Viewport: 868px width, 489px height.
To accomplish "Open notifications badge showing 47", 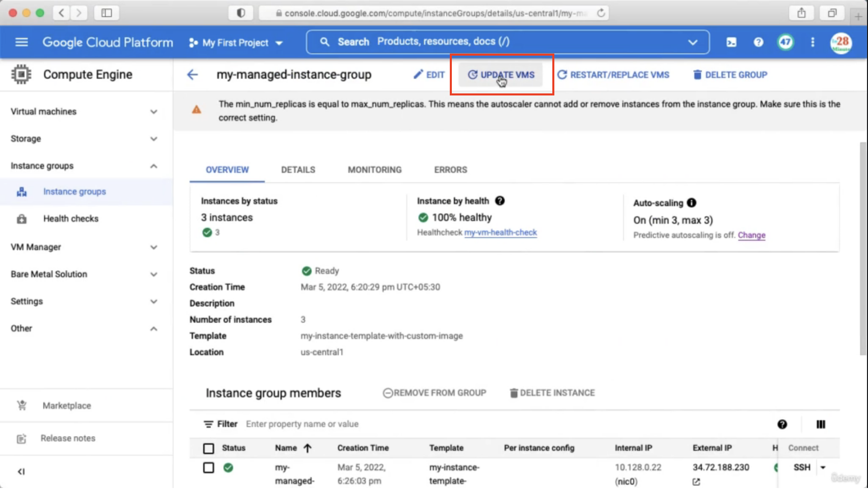I will pyautogui.click(x=785, y=42).
